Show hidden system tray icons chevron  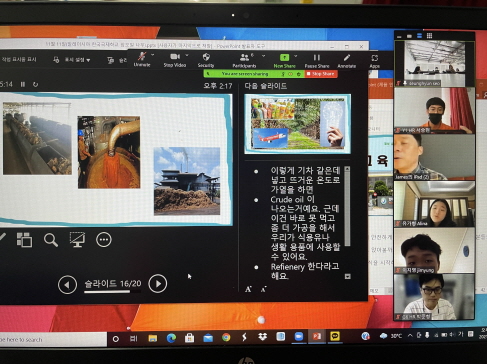[410, 335]
